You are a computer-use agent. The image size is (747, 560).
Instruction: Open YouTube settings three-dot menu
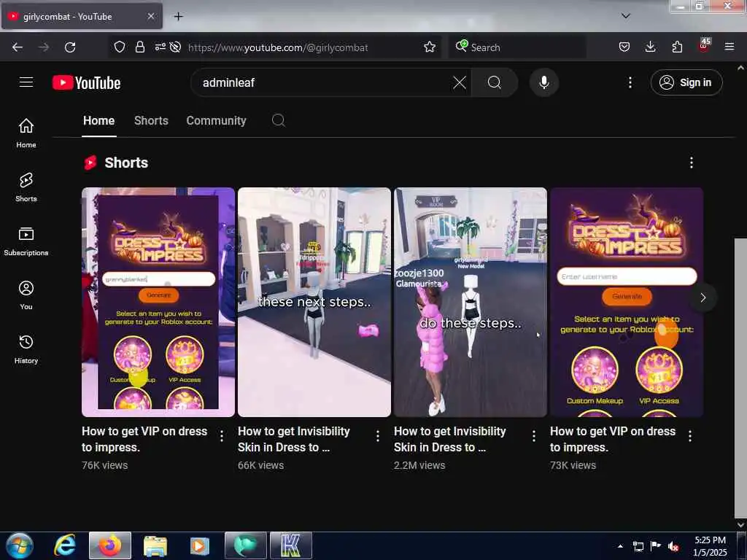[x=630, y=82]
